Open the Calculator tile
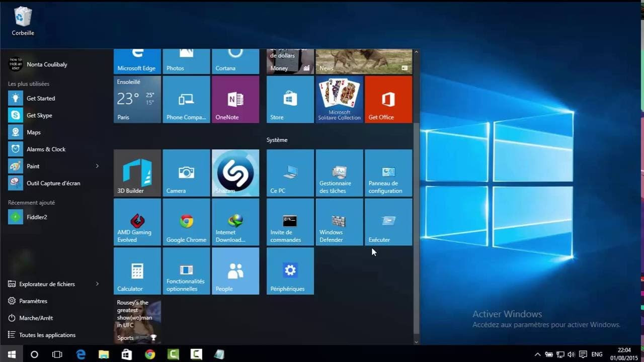The width and height of the screenshot is (644, 362). (137, 271)
